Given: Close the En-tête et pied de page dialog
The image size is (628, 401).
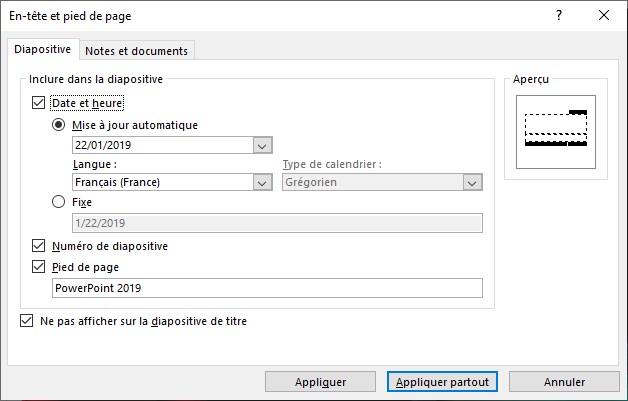Looking at the screenshot, I should tap(603, 16).
